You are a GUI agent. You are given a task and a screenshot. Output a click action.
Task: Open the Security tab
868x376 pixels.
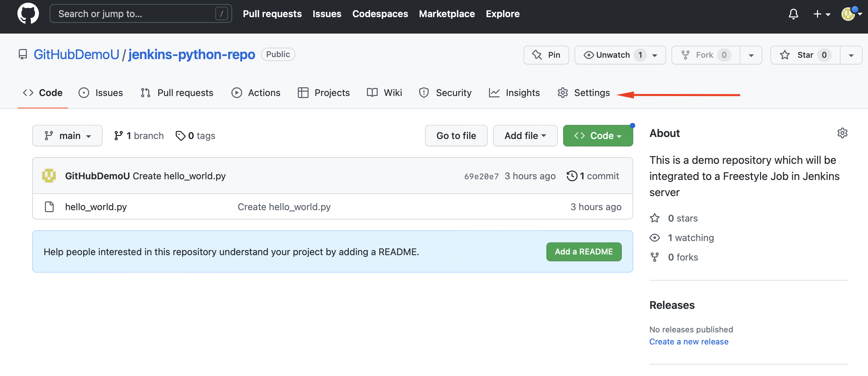click(445, 93)
